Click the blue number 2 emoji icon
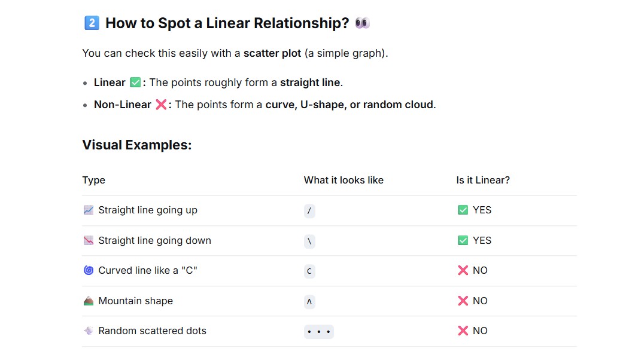This screenshot has height=364, width=620. coord(92,23)
